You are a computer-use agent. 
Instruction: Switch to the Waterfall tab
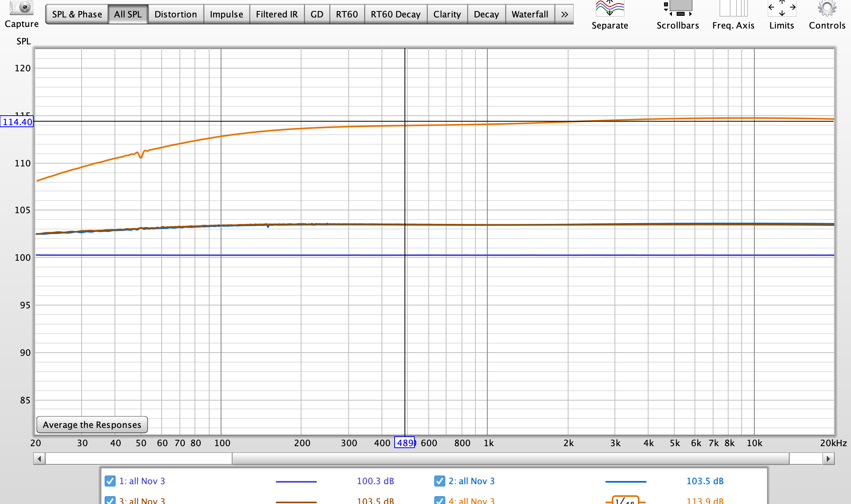[530, 14]
